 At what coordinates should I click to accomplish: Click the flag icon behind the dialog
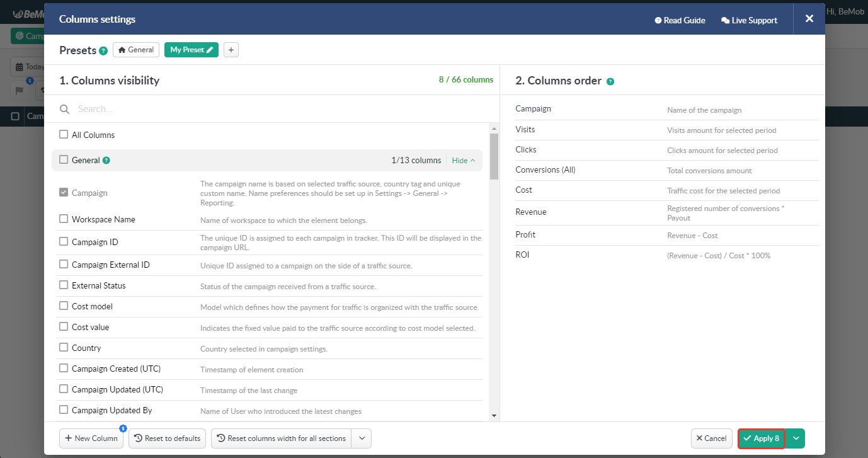pos(20,90)
